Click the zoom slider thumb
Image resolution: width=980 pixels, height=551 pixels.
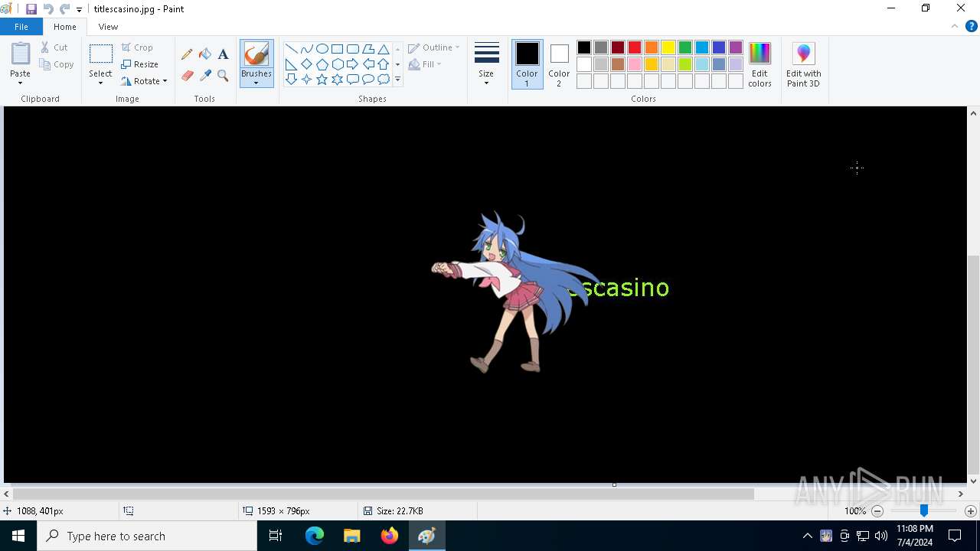[924, 510]
